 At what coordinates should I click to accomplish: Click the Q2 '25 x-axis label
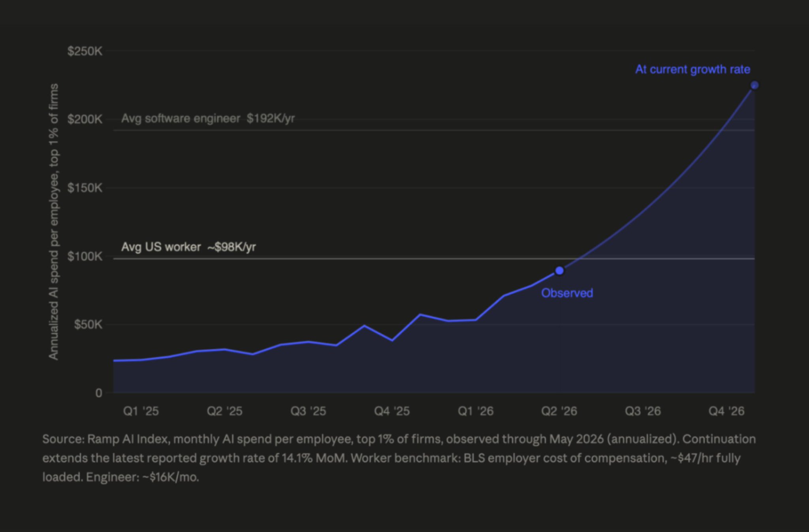(x=224, y=411)
